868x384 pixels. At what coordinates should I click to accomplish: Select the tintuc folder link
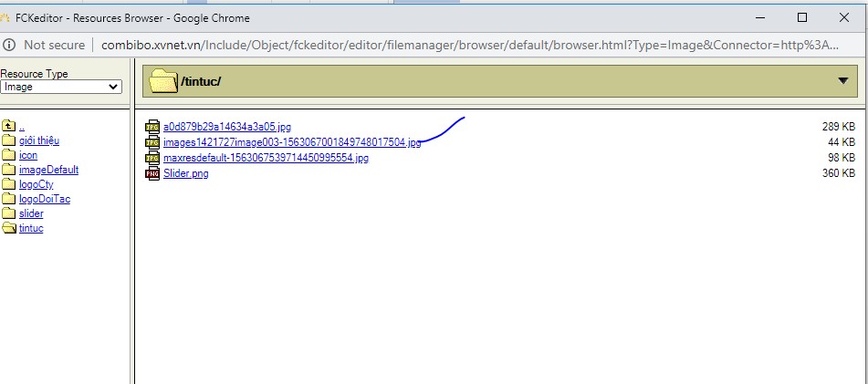pyautogui.click(x=31, y=228)
